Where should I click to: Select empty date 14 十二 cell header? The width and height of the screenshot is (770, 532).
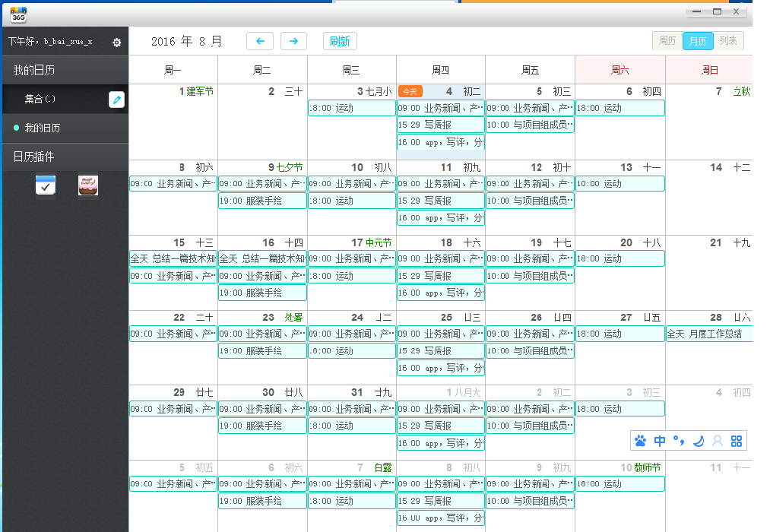730,167
